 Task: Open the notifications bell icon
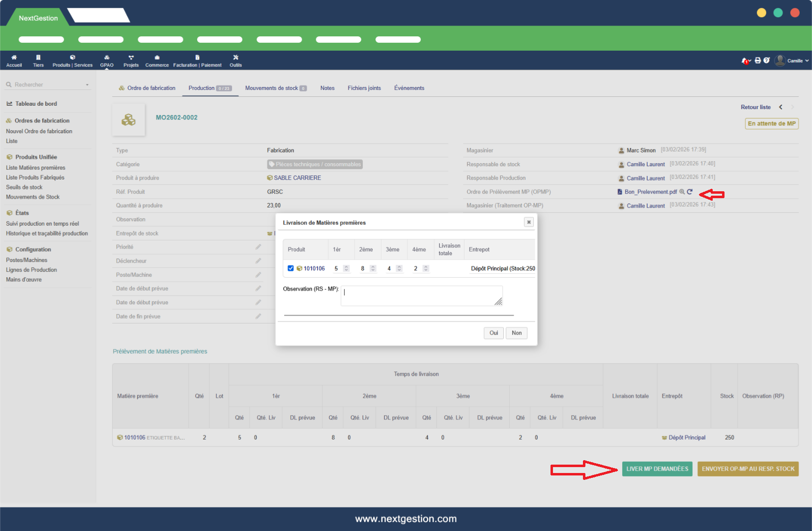tap(745, 60)
